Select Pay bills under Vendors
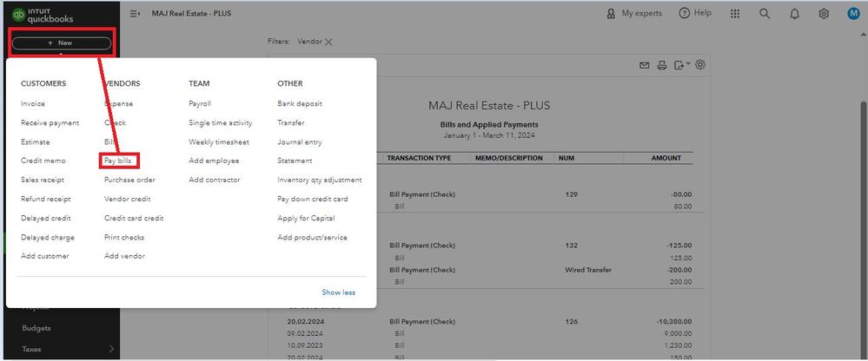Screen dimensions: 868x361 117,161
